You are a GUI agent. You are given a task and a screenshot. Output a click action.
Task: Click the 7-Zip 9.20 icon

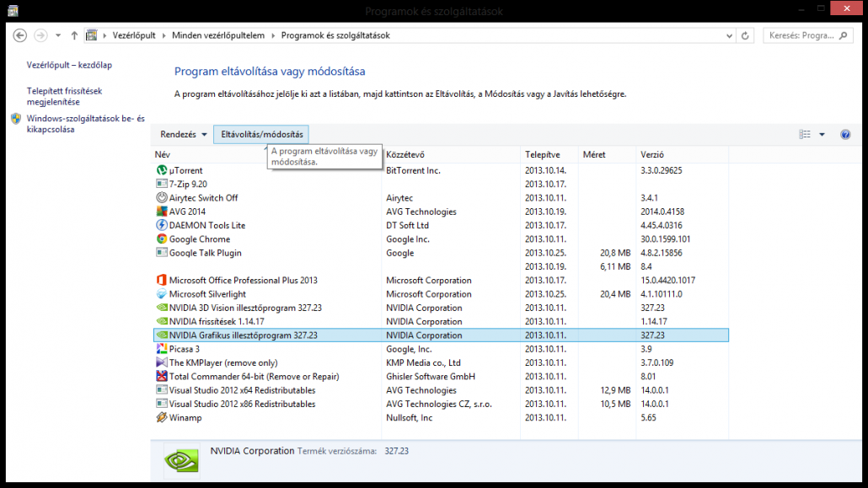pos(162,184)
